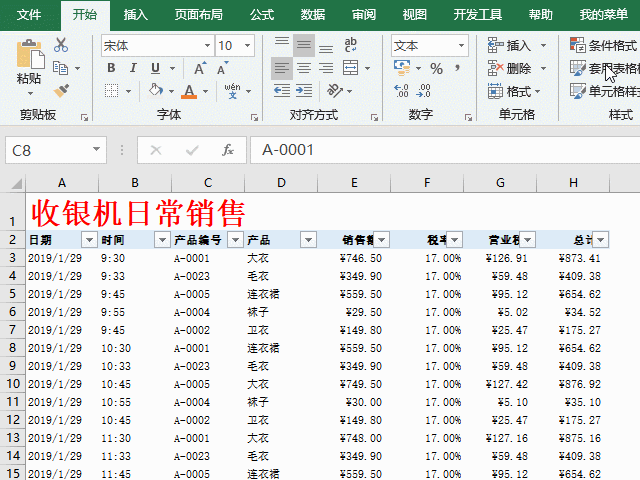
Task: Click the Select All corner triangle
Action: click(16, 183)
